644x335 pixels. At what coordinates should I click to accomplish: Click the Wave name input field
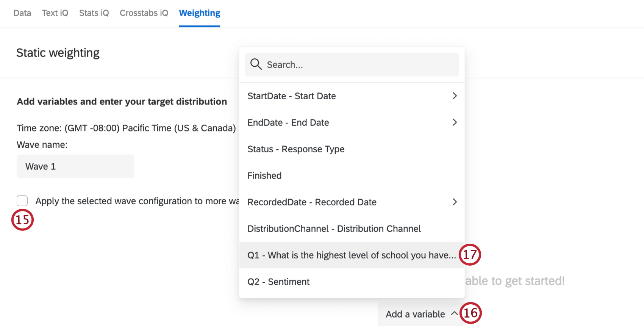click(75, 166)
